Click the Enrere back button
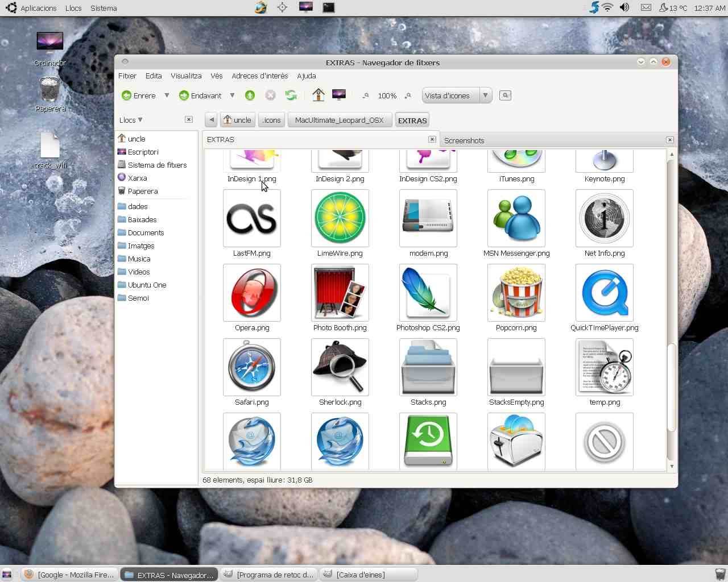 139,95
